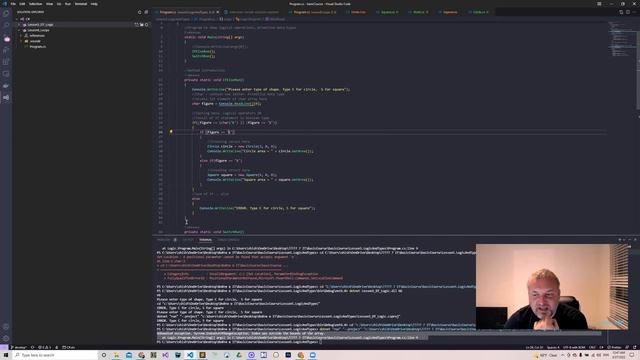This screenshot has width=640, height=360.
Task: Open the Run menu
Action: (68, 4)
